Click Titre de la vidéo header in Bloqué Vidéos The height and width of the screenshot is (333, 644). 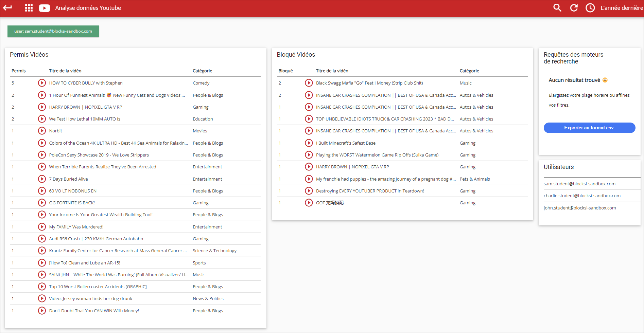332,71
